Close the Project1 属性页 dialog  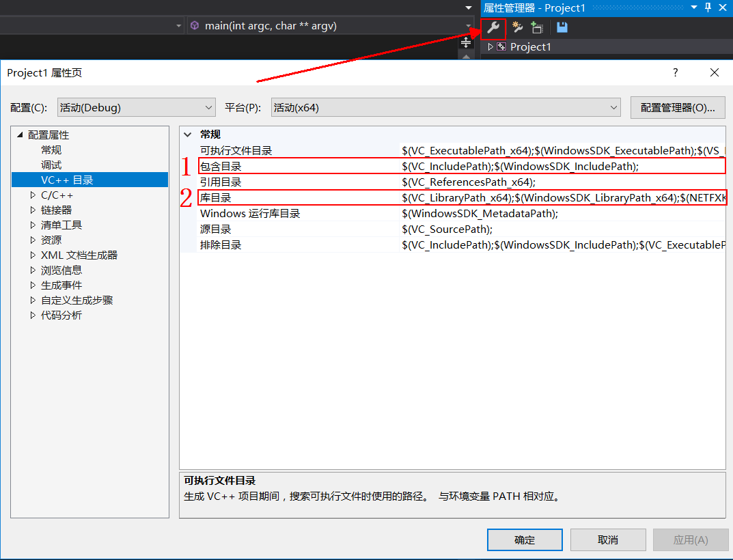point(715,72)
